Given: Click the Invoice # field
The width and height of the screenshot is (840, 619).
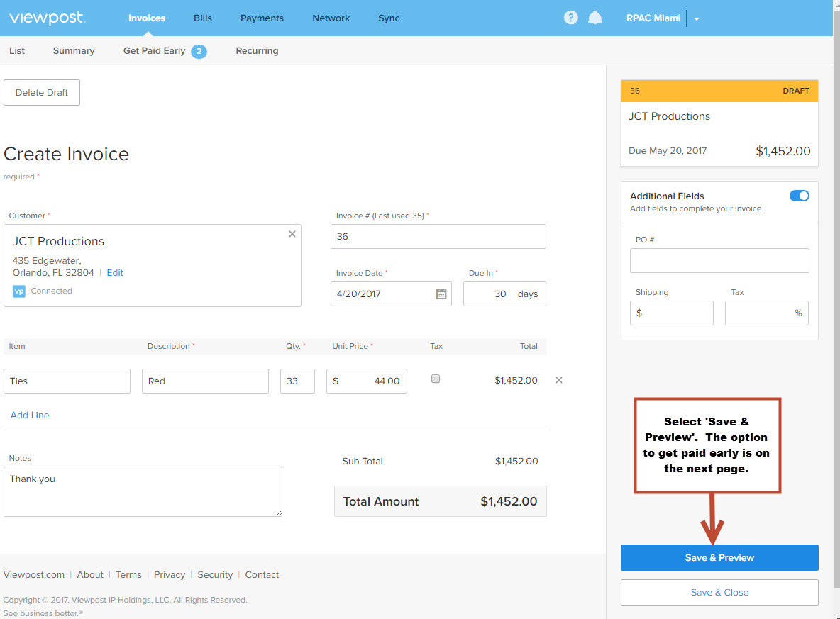Looking at the screenshot, I should (x=438, y=236).
